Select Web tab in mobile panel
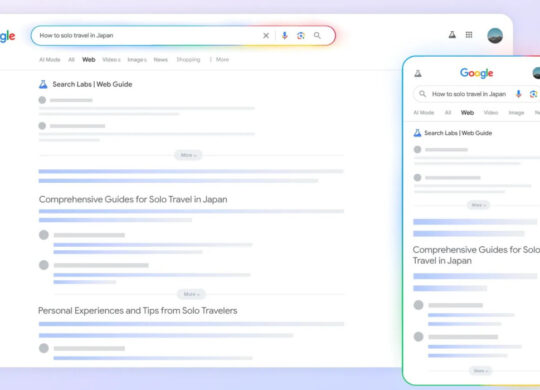 click(467, 113)
